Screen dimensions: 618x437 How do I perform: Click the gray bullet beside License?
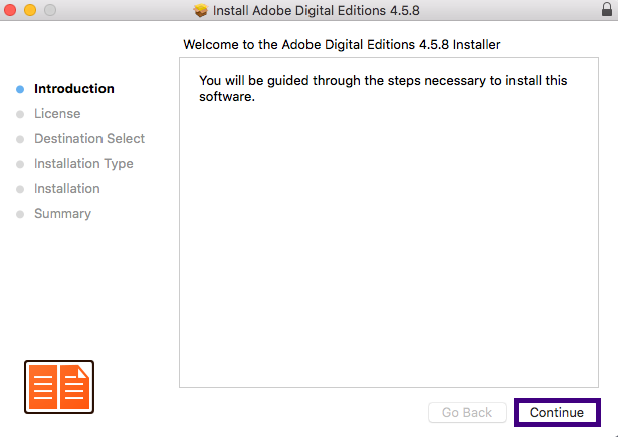click(x=20, y=114)
